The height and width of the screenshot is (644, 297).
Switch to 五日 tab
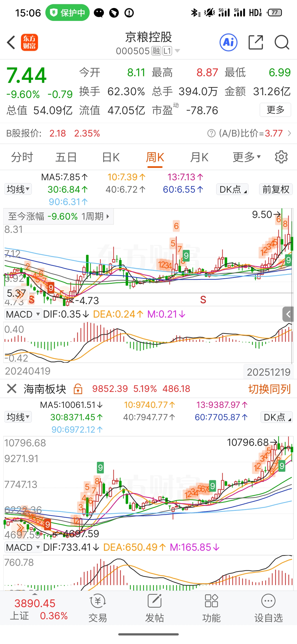(x=66, y=157)
